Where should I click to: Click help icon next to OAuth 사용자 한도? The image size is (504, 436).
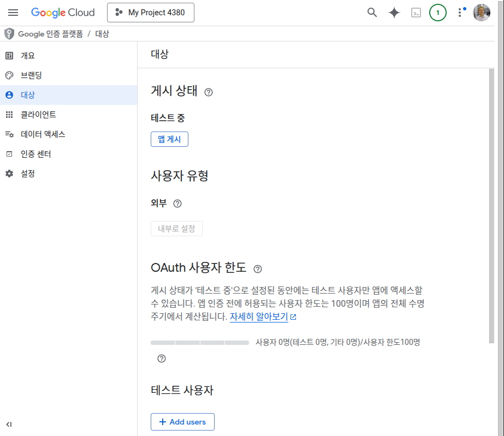(x=258, y=268)
